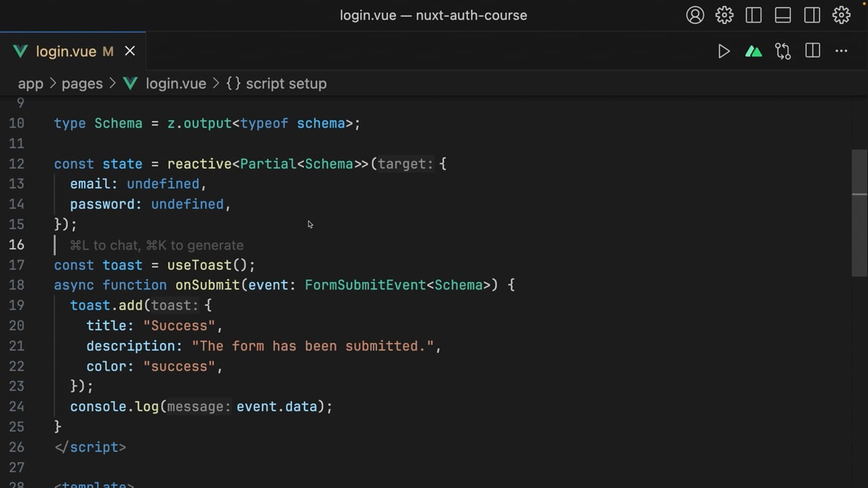Click 'FormSubmitEvent' type on line 18
The image size is (868, 488).
[366, 285]
